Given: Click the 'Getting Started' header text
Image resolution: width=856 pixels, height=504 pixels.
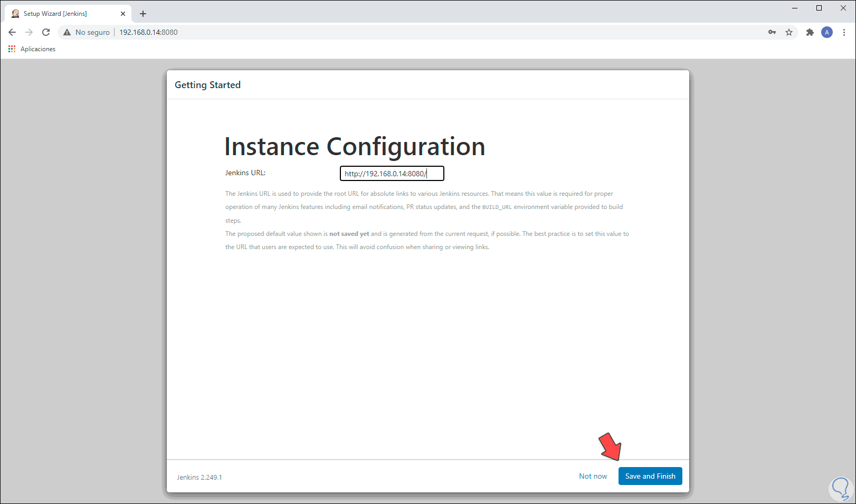Looking at the screenshot, I should click(x=207, y=85).
